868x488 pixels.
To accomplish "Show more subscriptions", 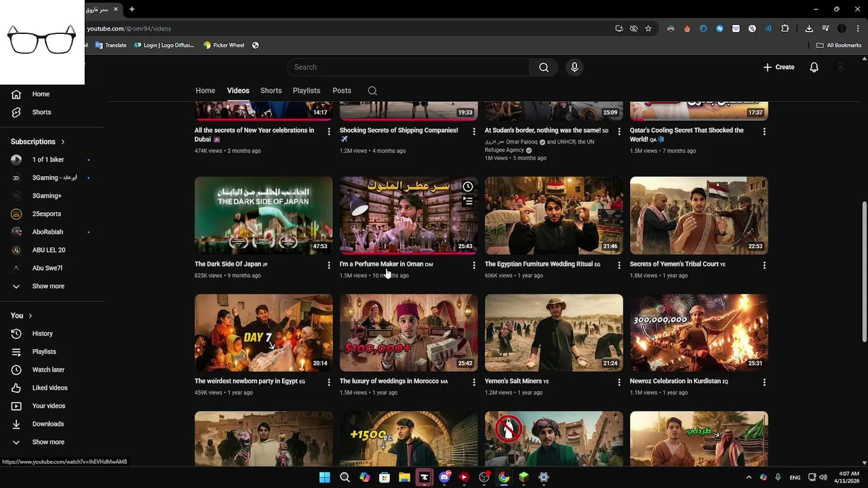I will (52, 286).
